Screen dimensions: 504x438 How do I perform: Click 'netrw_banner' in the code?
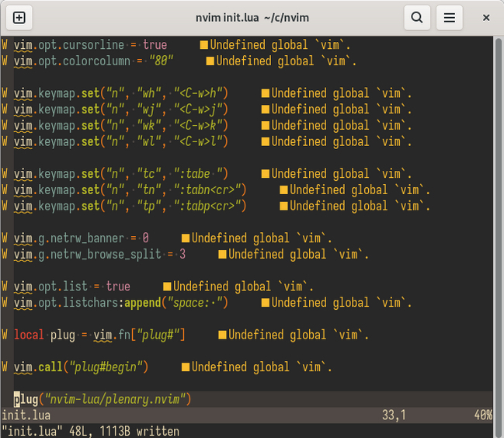tap(87, 238)
